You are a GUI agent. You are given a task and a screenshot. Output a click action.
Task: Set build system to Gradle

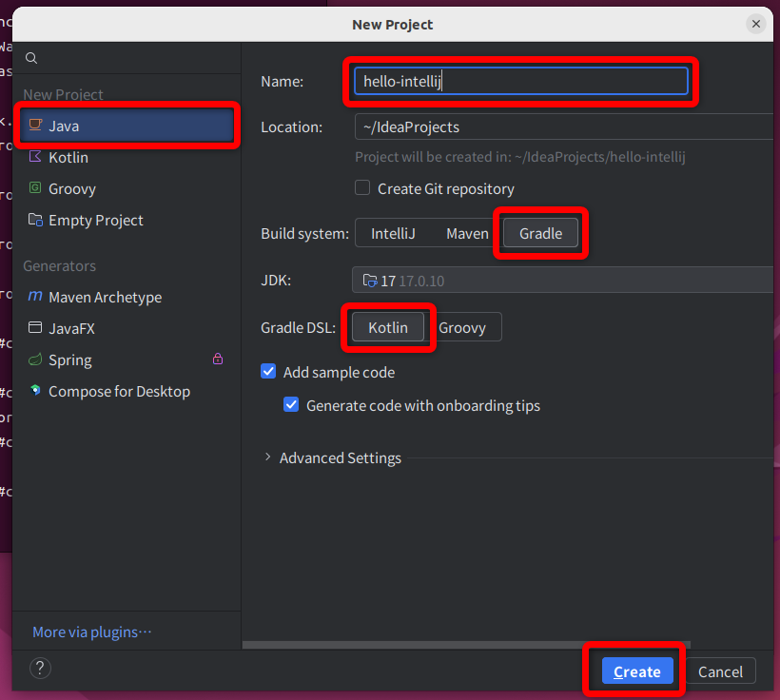point(540,233)
